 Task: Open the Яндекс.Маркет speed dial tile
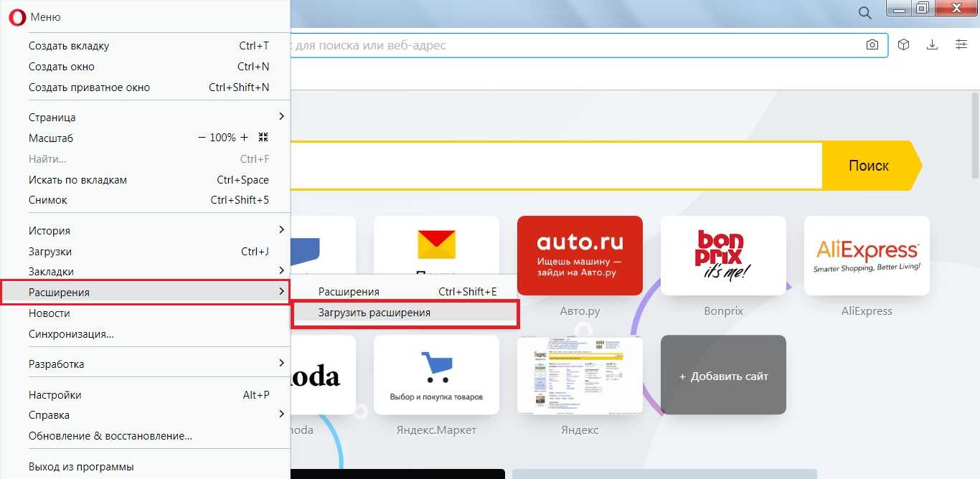coord(436,374)
